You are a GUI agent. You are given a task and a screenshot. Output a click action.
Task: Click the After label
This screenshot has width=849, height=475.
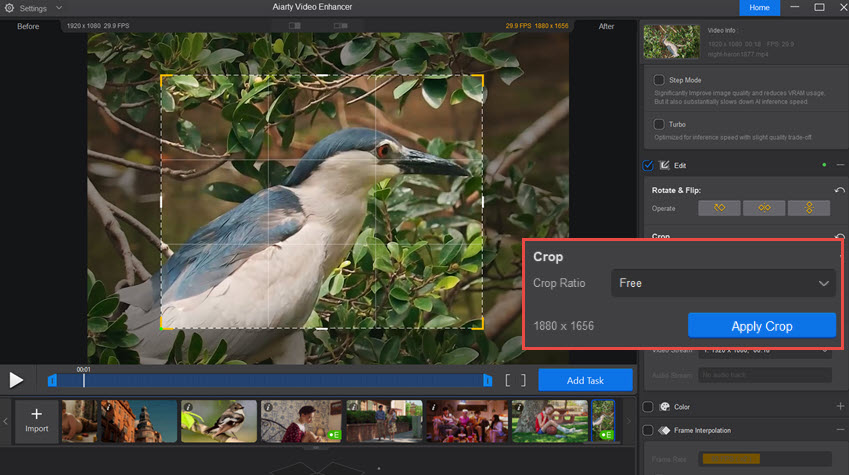click(x=606, y=26)
